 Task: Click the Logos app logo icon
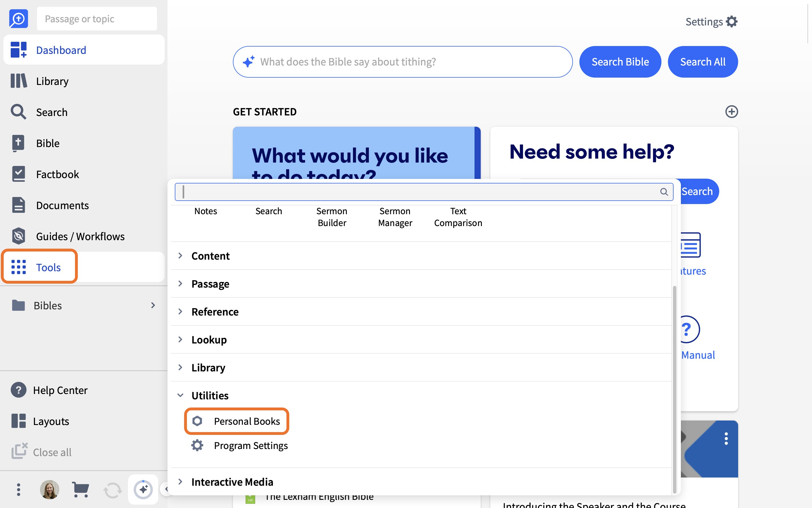18,19
